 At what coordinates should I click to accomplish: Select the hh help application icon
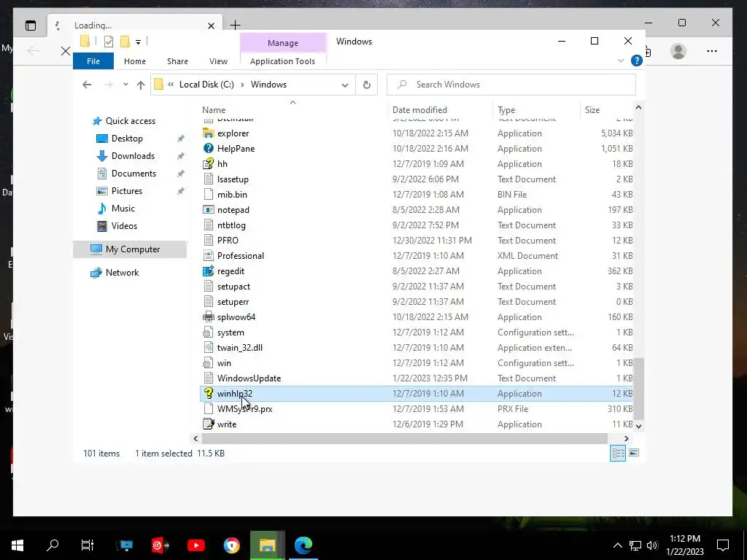208,164
